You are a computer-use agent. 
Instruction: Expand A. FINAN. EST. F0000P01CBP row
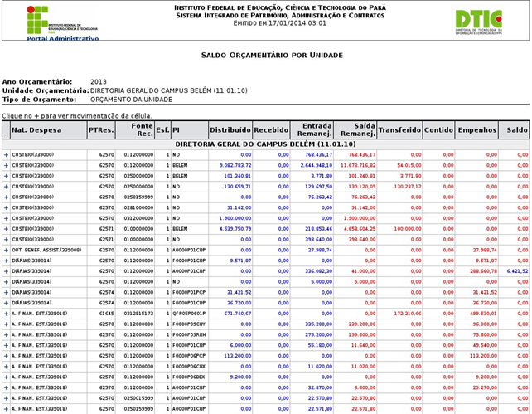click(6, 345)
